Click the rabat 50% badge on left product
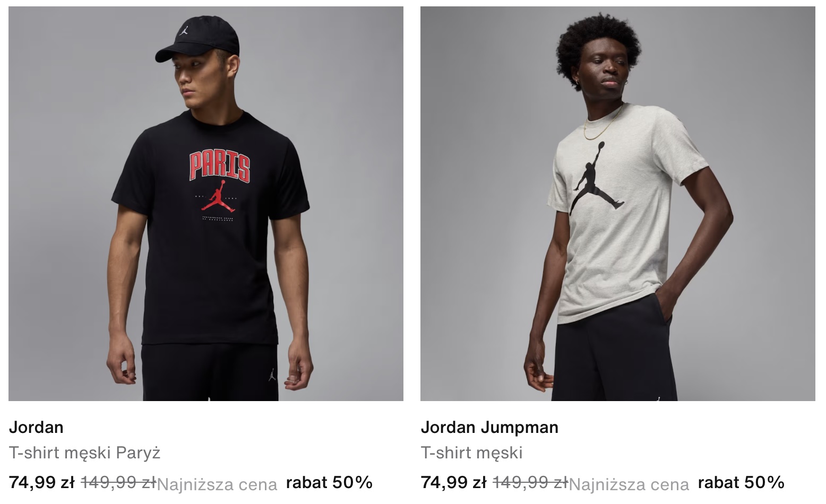The image size is (826, 504). click(x=329, y=482)
